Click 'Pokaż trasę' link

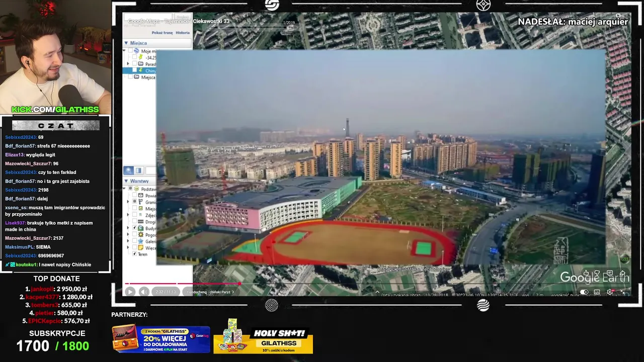point(162,33)
